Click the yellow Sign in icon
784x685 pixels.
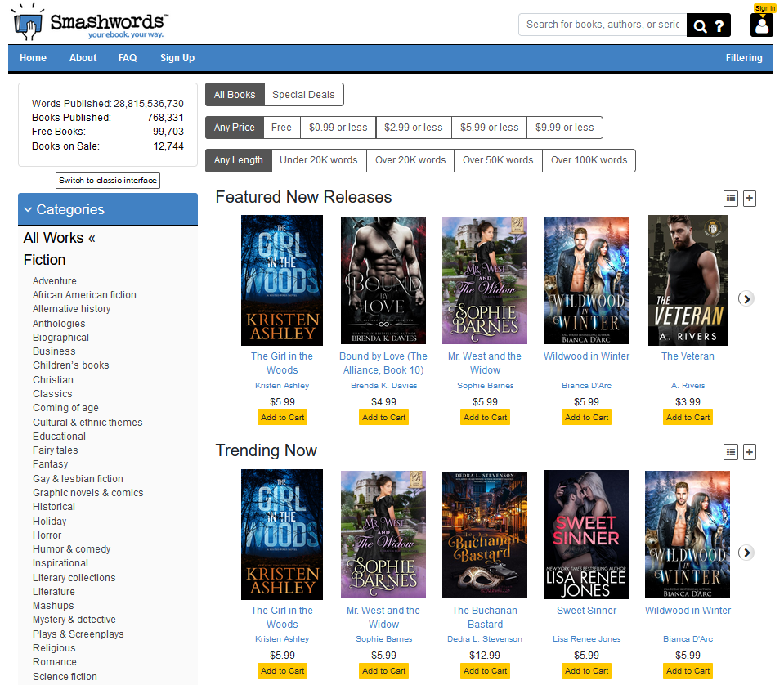764,8
